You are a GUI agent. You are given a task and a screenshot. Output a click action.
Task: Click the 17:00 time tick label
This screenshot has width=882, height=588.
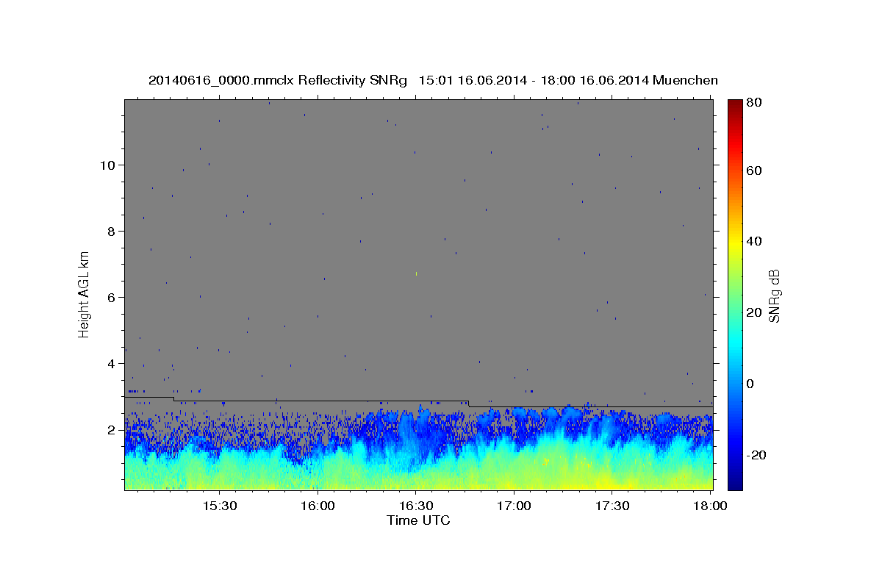[514, 506]
